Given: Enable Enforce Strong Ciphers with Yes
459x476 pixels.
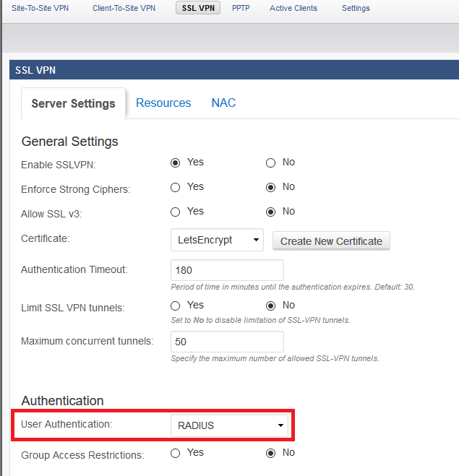Looking at the screenshot, I should pos(175,187).
